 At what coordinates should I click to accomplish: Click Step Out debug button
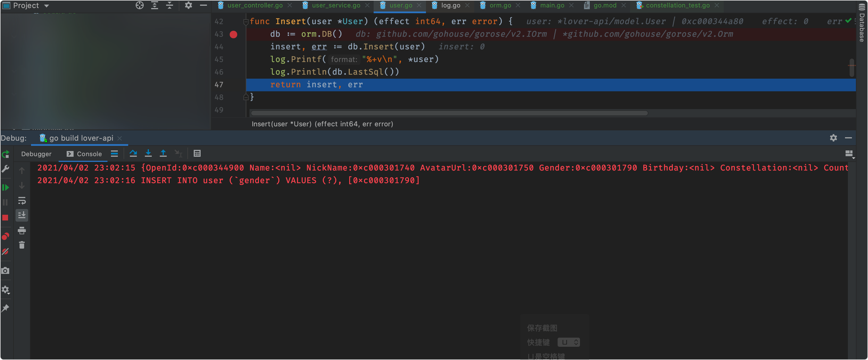coord(163,154)
